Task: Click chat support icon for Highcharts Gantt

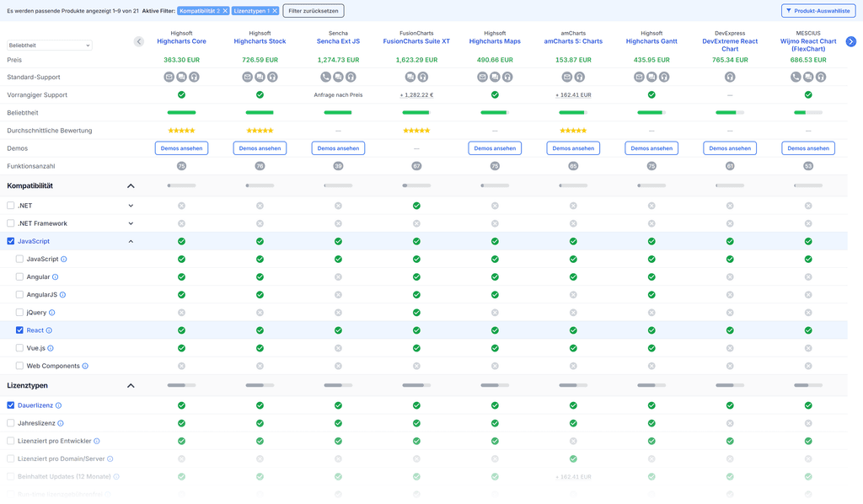Action: click(651, 77)
